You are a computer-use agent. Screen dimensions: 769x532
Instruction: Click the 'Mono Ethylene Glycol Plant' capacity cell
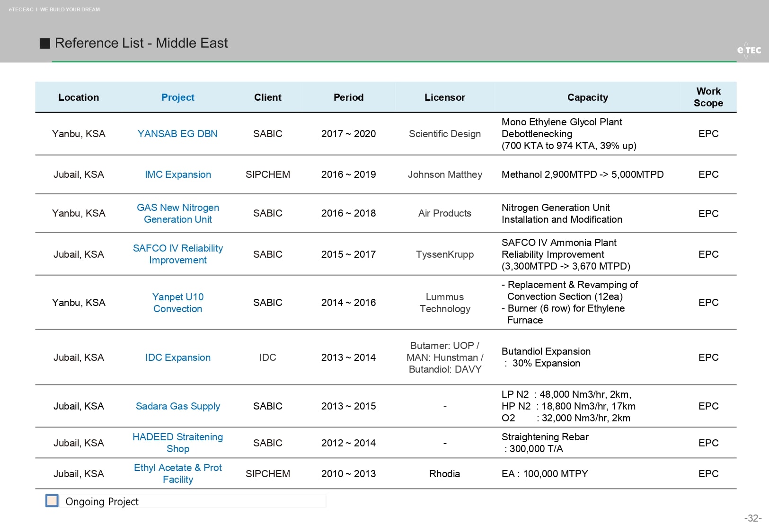(569, 134)
